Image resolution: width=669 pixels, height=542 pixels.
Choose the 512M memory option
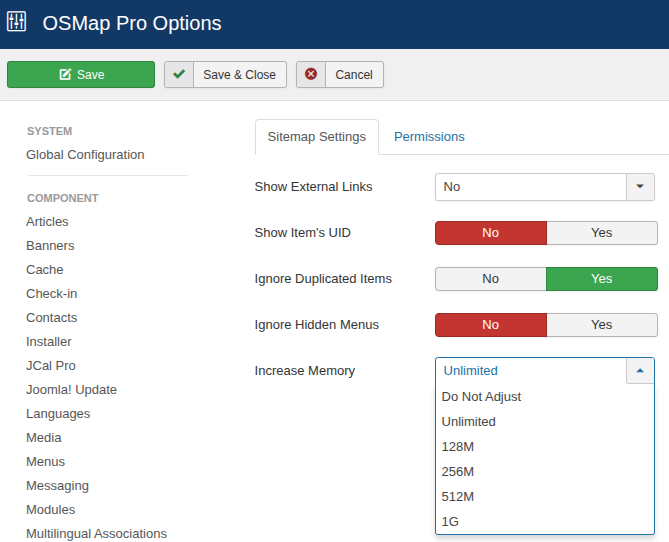[545, 497]
